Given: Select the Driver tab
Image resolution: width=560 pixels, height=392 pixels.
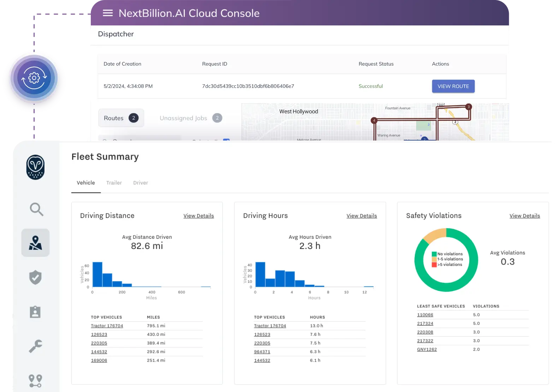Looking at the screenshot, I should pos(141,183).
